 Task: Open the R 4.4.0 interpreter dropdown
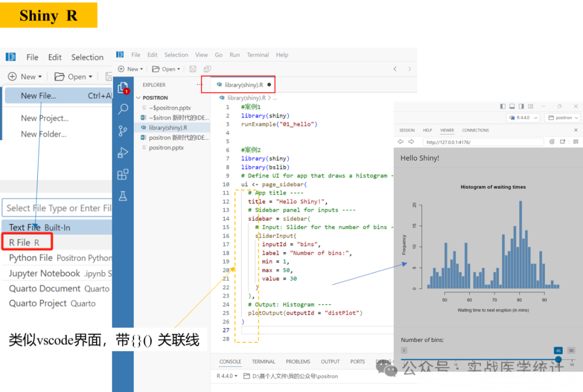point(523,118)
